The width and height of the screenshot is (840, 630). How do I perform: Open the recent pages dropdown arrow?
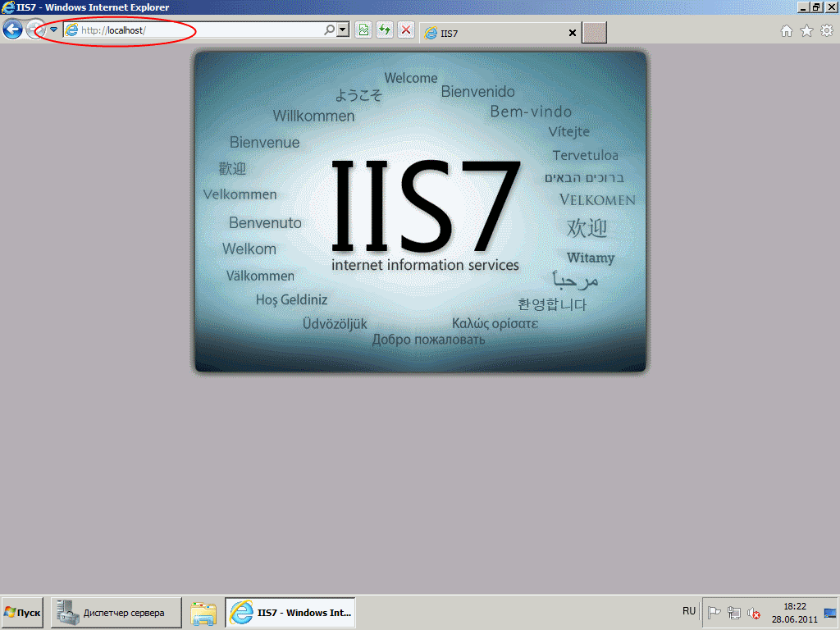point(53,30)
